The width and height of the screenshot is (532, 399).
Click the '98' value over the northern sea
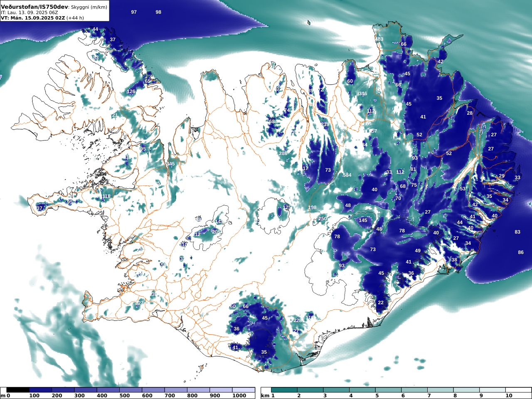[x=158, y=12]
